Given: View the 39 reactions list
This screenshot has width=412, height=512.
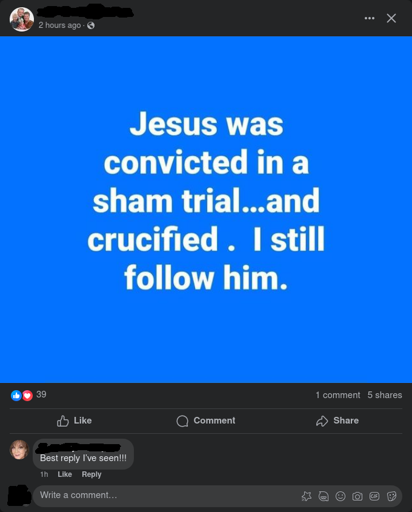Looking at the screenshot, I should (x=41, y=394).
